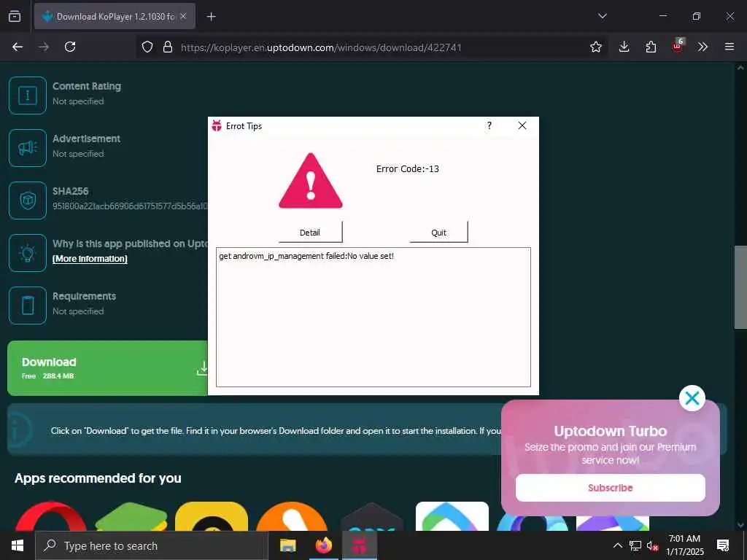Open a new browser tab
Image resolution: width=747 pixels, height=560 pixels.
(211, 17)
